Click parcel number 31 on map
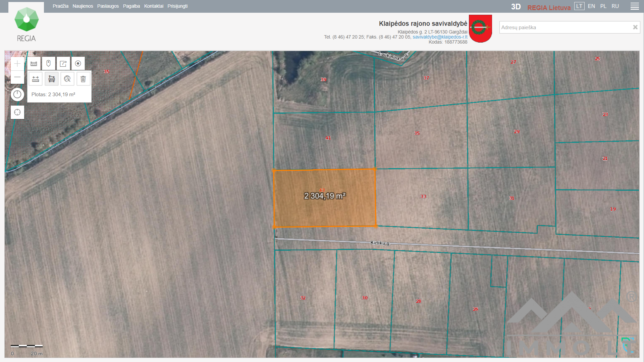The height and width of the screenshot is (362, 644). pos(512,198)
